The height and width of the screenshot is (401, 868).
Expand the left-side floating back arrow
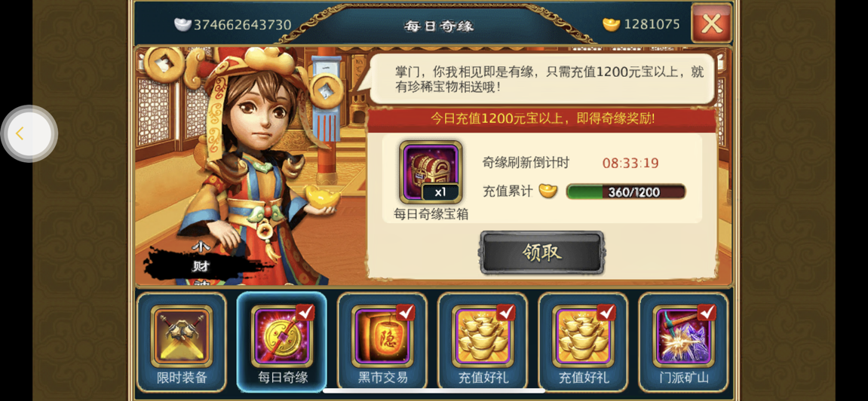29,133
